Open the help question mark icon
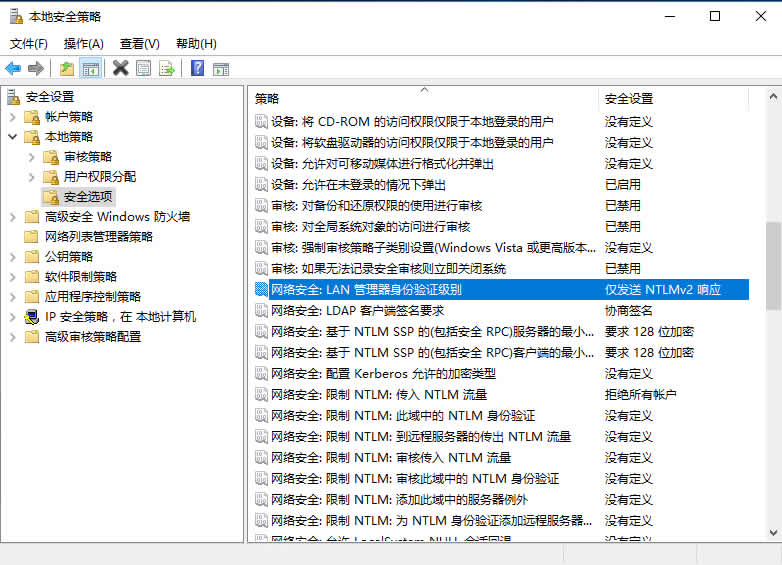 click(x=197, y=68)
